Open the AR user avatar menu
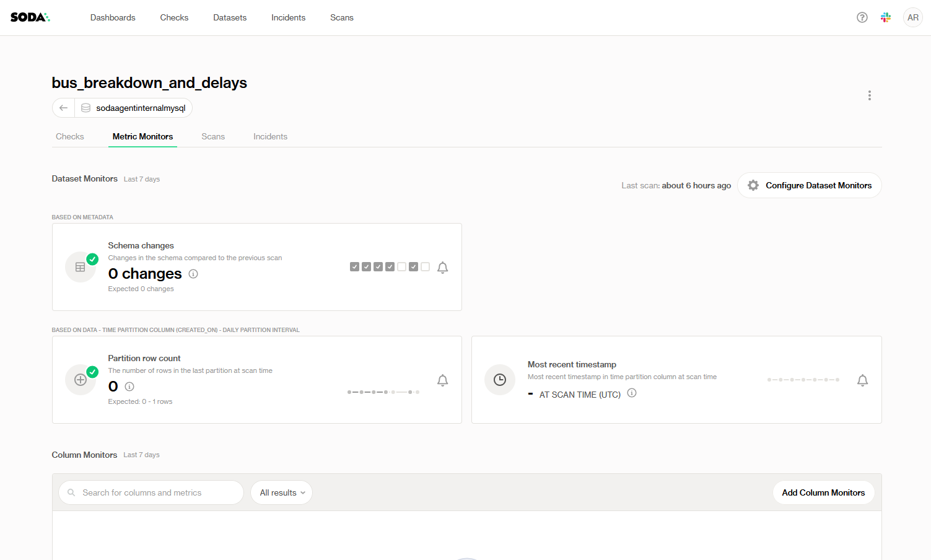Image resolution: width=931 pixels, height=560 pixels. coord(912,17)
